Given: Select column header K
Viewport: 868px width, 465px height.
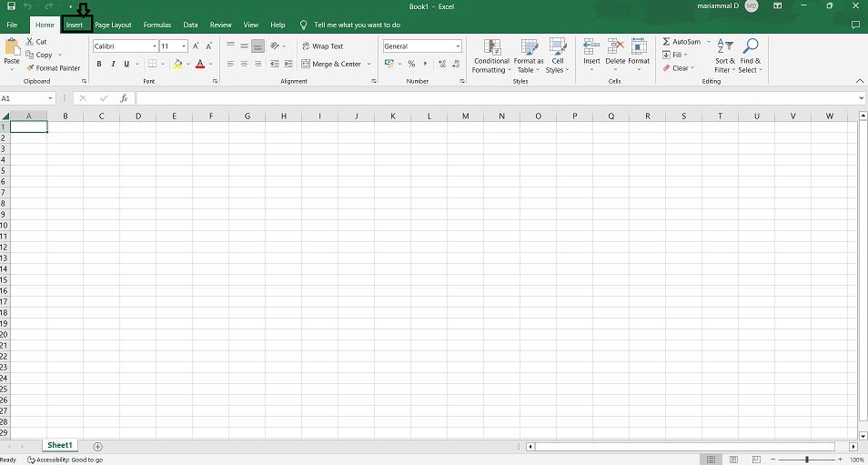Looking at the screenshot, I should pos(392,116).
